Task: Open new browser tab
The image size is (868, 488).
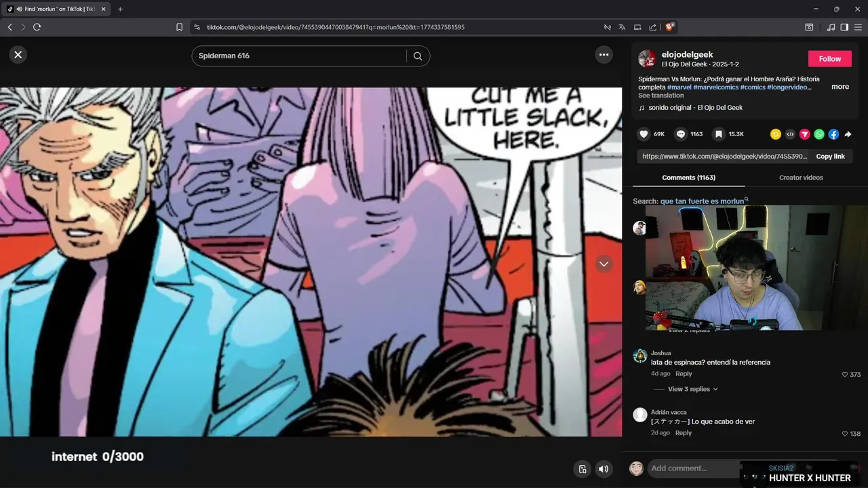Action: 120,9
